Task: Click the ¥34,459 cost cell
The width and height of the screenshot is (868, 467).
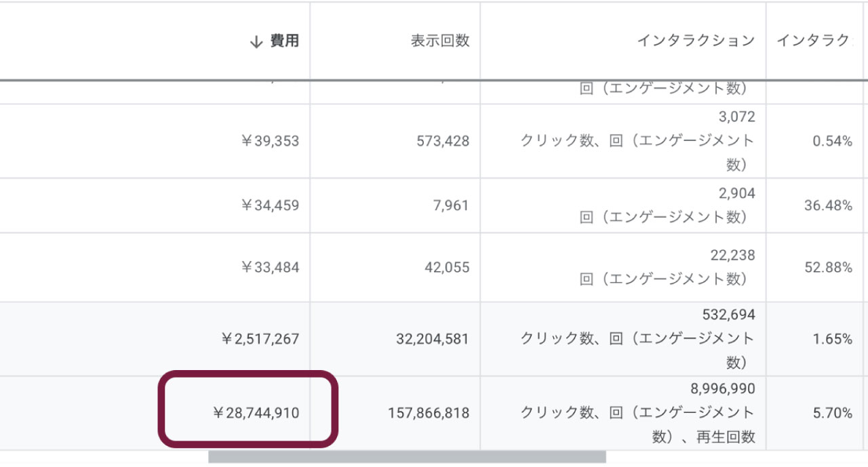Action: 270,205
